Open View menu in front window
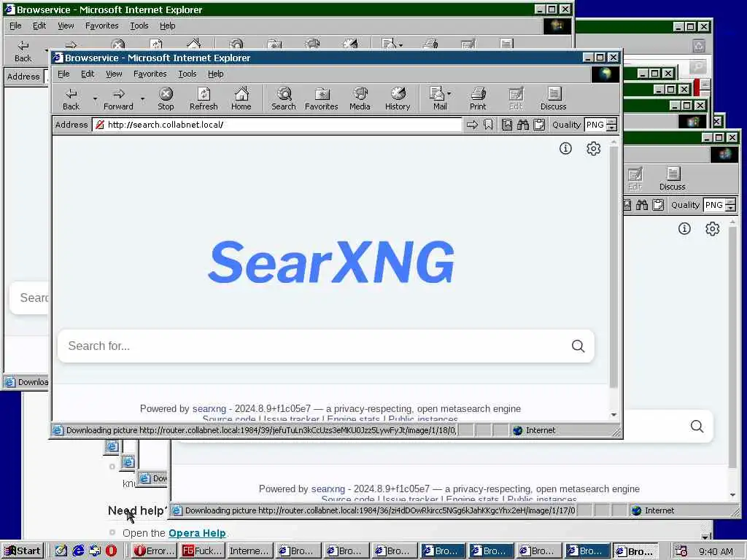Viewport: 747px width, 560px height. [114, 74]
